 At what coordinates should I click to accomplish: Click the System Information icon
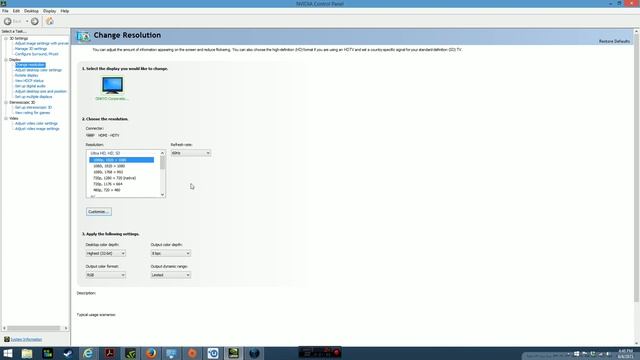pyautogui.click(x=7, y=339)
